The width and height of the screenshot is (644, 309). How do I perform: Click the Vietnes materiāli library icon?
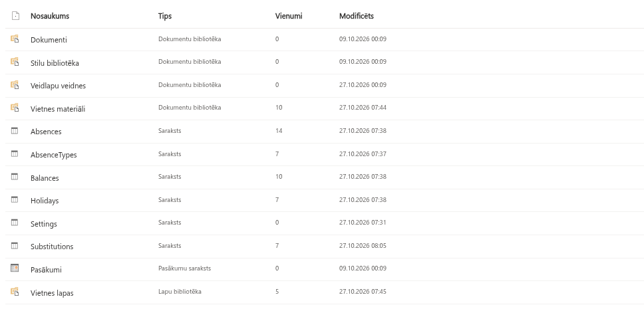[15, 108]
